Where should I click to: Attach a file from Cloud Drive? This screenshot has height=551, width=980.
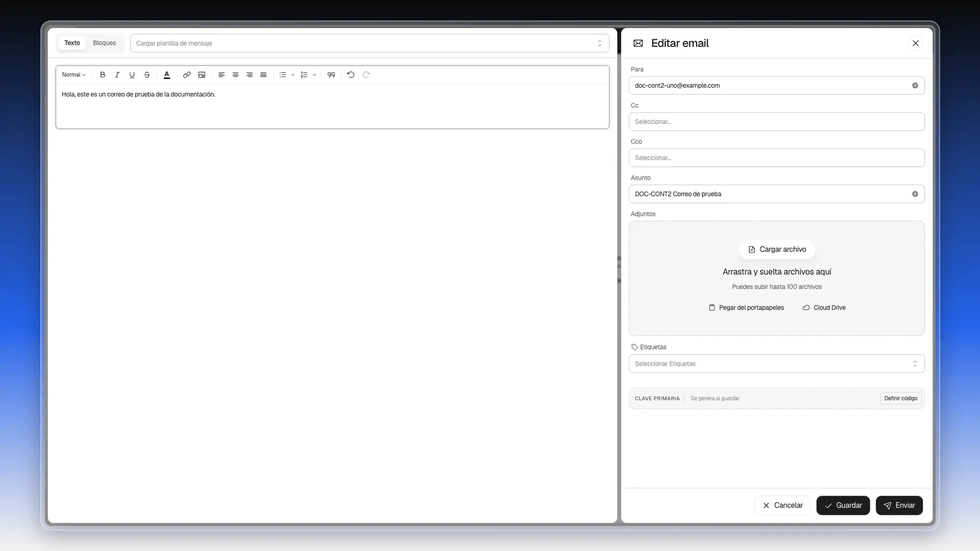point(824,308)
